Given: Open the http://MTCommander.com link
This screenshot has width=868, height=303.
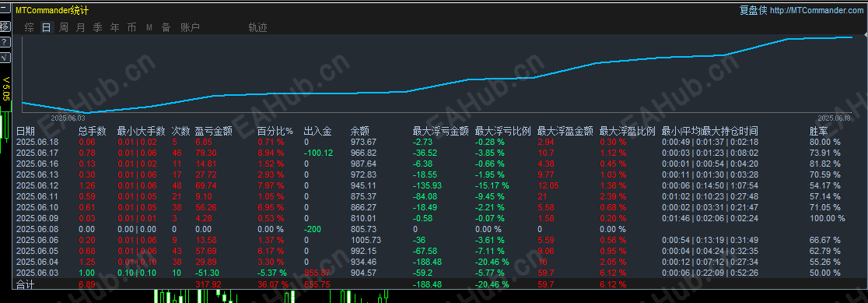Looking at the screenshot, I should (817, 11).
